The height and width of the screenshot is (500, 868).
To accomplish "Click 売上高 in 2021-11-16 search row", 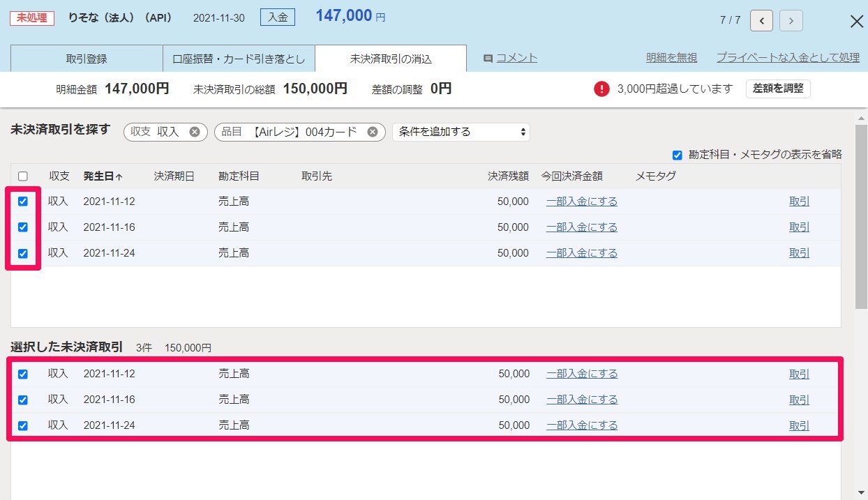I will (x=234, y=227).
